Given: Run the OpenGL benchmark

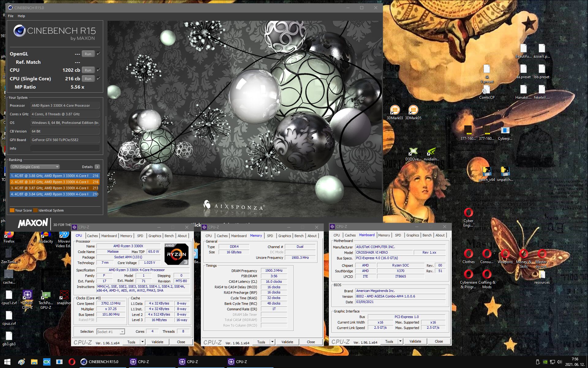Looking at the screenshot, I should click(88, 54).
